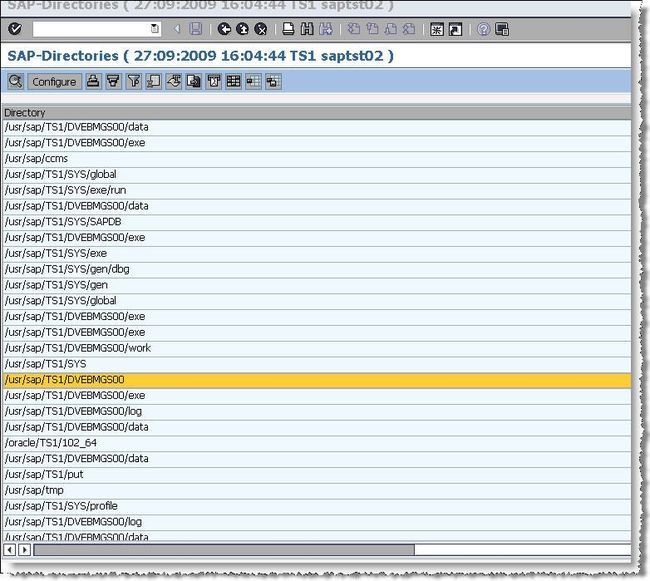Select the /usr/sap/TS1/put row
This screenshot has width=650, height=581.
coord(317,474)
